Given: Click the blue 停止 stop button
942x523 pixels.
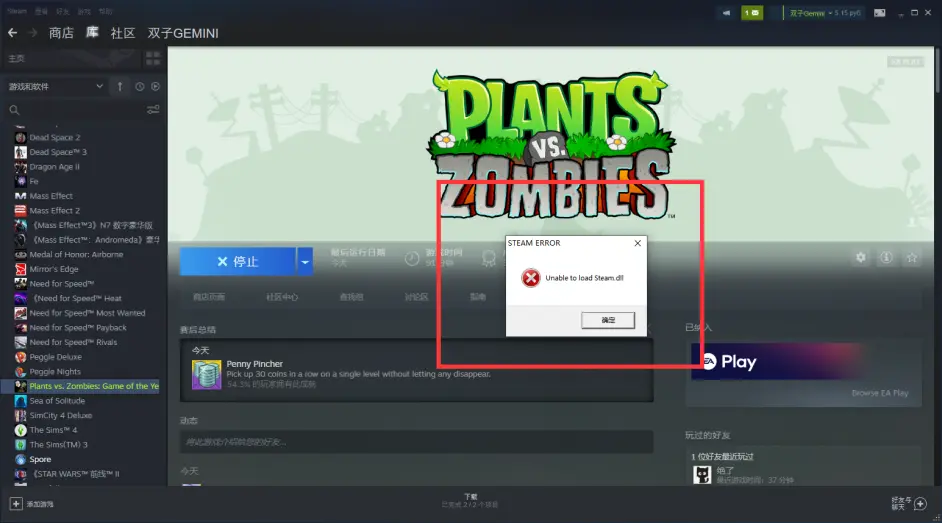Looking at the screenshot, I should click(238, 261).
